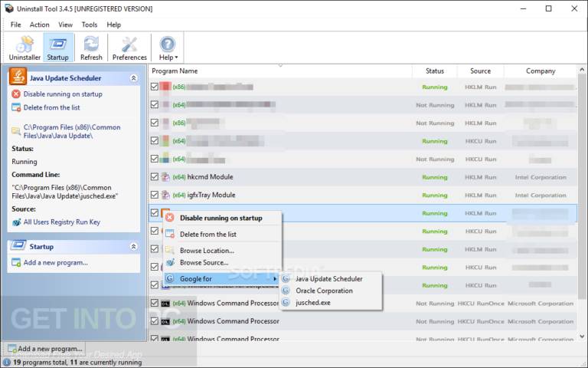Click the Java icon in sidebar header

(x=18, y=77)
